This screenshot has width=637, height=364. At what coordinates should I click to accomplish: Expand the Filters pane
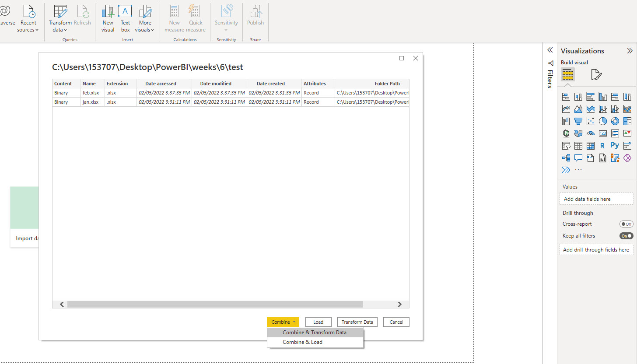pos(550,50)
